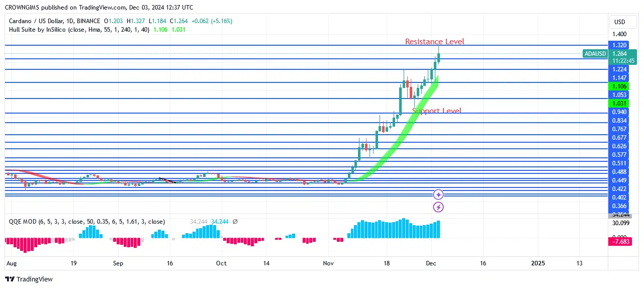Click the 0.834 price level label
Image resolution: width=644 pixels, height=288 pixels.
[x=619, y=121]
